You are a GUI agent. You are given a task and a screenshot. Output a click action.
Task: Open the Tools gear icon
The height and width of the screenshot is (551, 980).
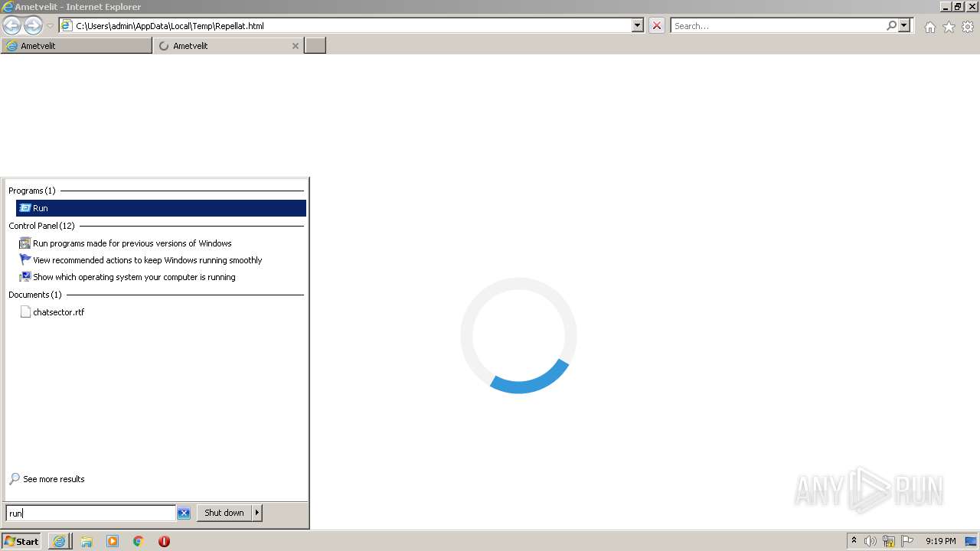click(968, 27)
